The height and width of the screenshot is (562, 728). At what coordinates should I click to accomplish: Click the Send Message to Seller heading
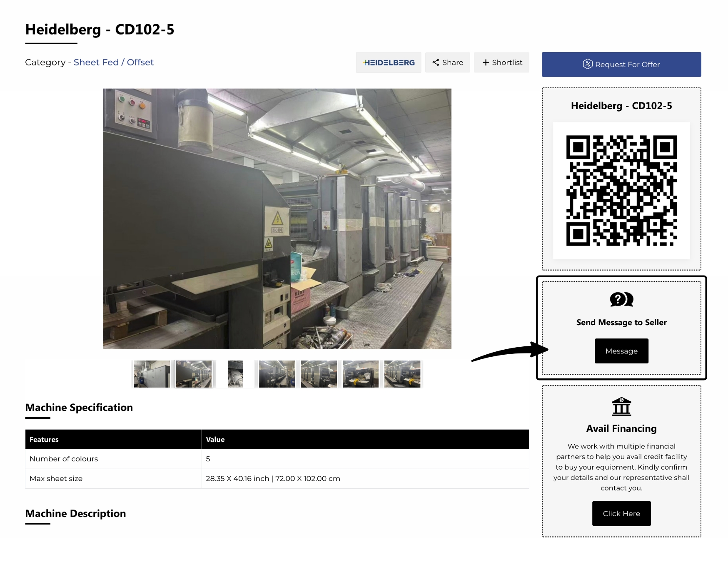(x=621, y=322)
